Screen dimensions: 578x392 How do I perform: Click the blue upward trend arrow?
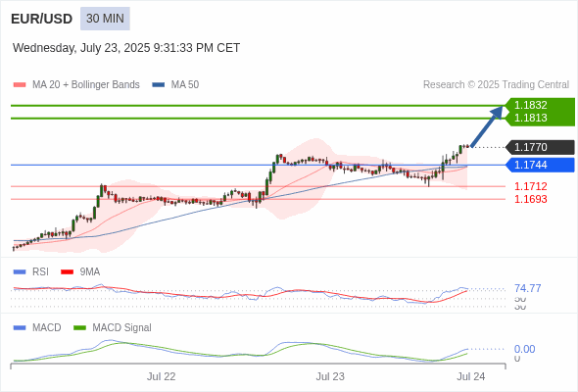click(487, 126)
